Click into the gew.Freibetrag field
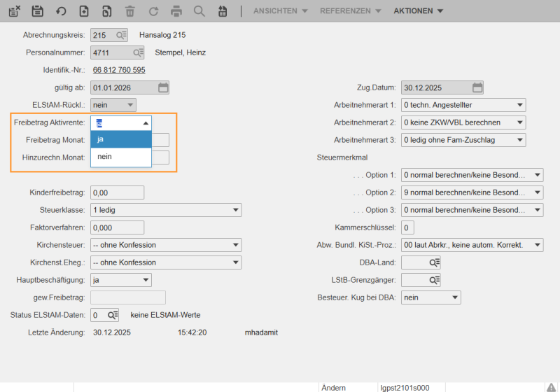560x392 pixels. click(x=128, y=297)
